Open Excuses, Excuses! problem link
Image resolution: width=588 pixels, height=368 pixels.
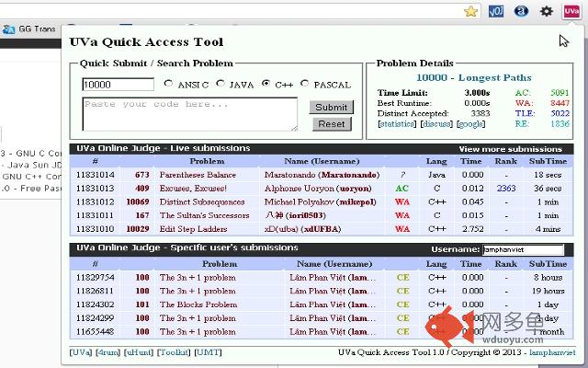click(x=193, y=189)
